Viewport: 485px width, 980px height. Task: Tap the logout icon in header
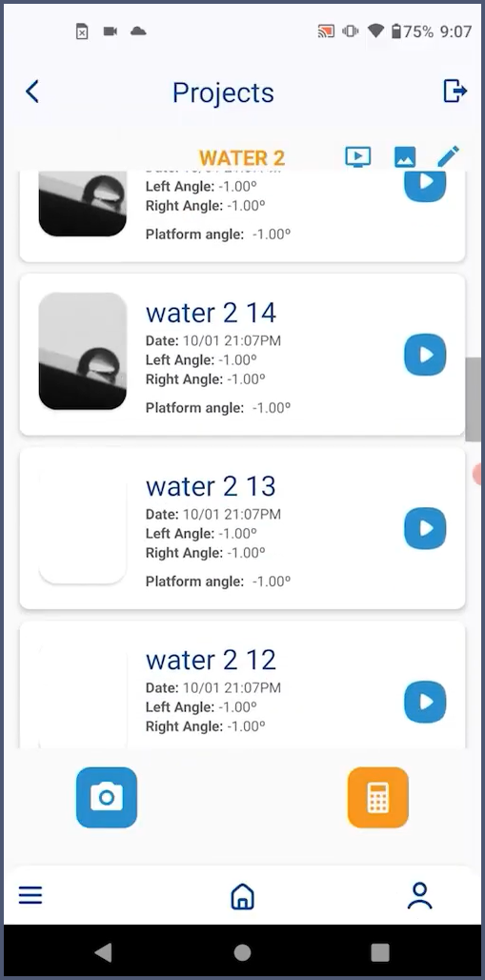(455, 91)
